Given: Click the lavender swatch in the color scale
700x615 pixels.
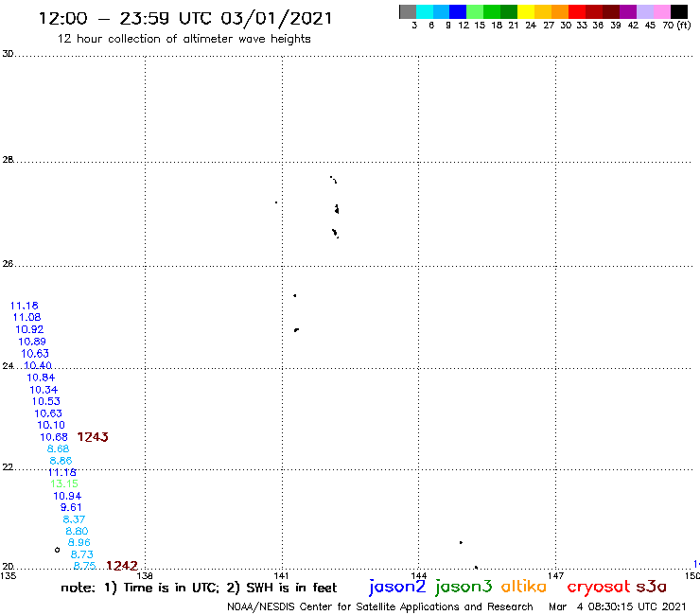Looking at the screenshot, I should [x=645, y=11].
